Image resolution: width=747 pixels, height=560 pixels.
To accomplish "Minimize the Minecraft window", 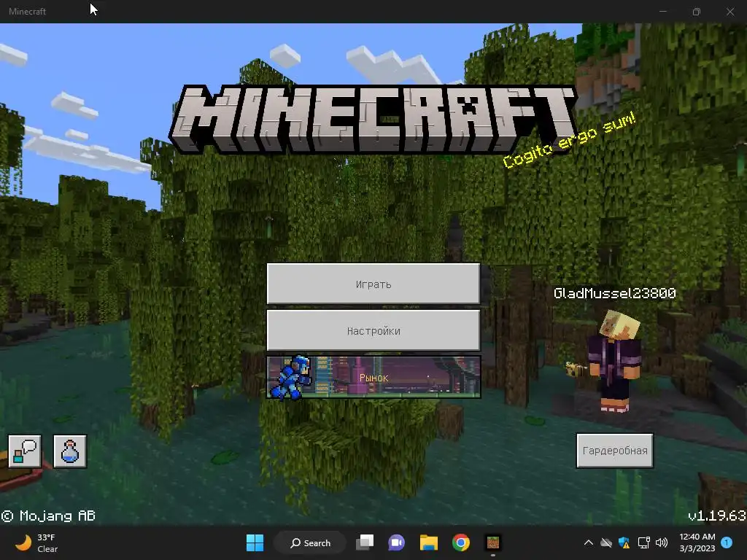I will (662, 12).
